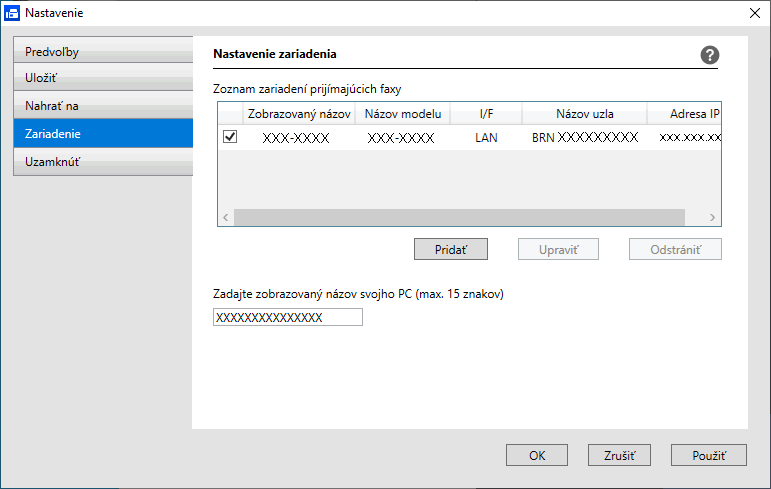Click the list's left scroll arrow
Image resolution: width=771 pixels, height=489 pixels.
click(226, 217)
